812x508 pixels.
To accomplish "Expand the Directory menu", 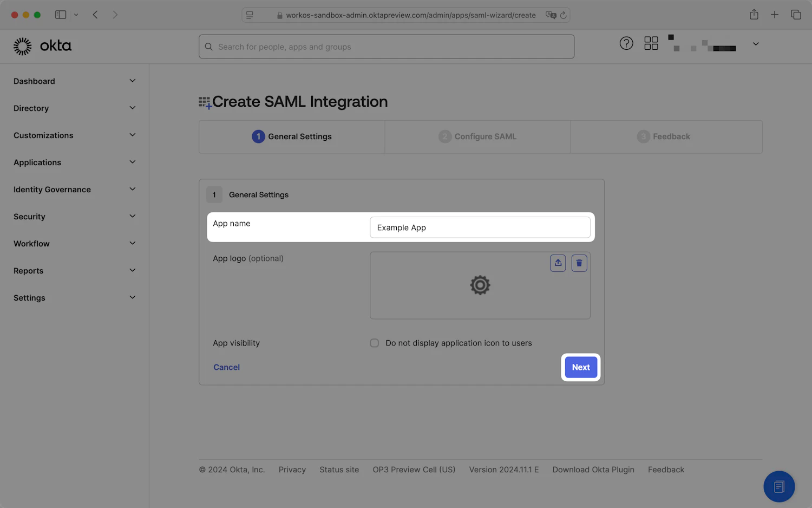I will coord(75,108).
